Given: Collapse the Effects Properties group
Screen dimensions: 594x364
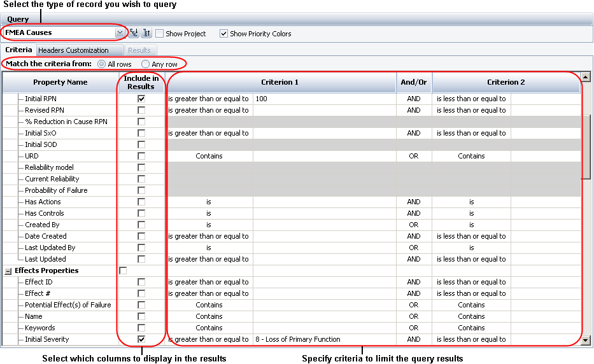Looking at the screenshot, I should click(x=8, y=270).
